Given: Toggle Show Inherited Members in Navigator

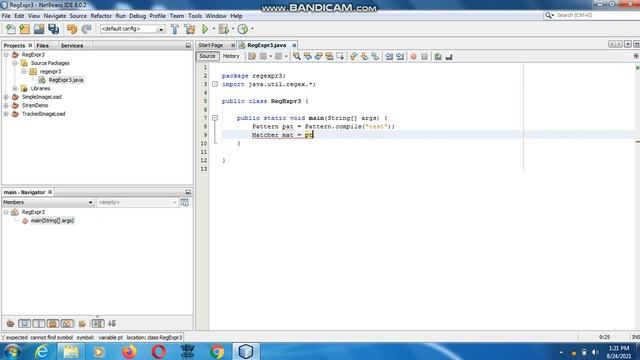Looking at the screenshot, I should pos(10,324).
